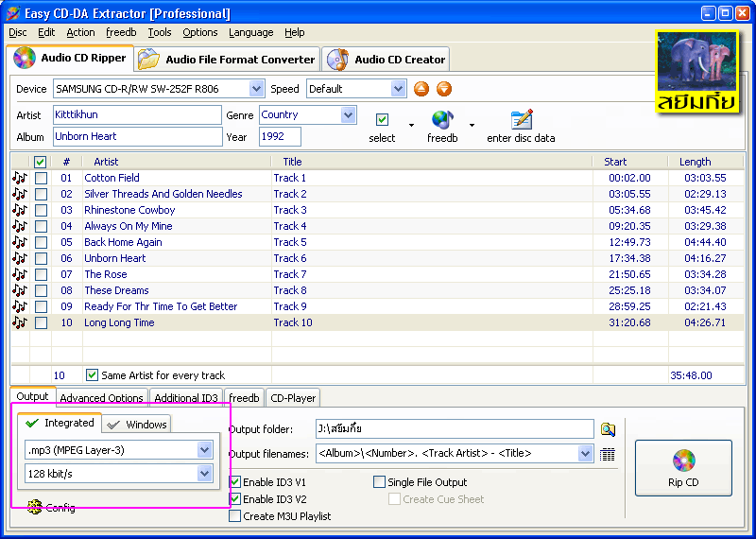Enable Create M3U Playlist checkbox
Image resolution: width=756 pixels, height=539 pixels.
pos(234,516)
